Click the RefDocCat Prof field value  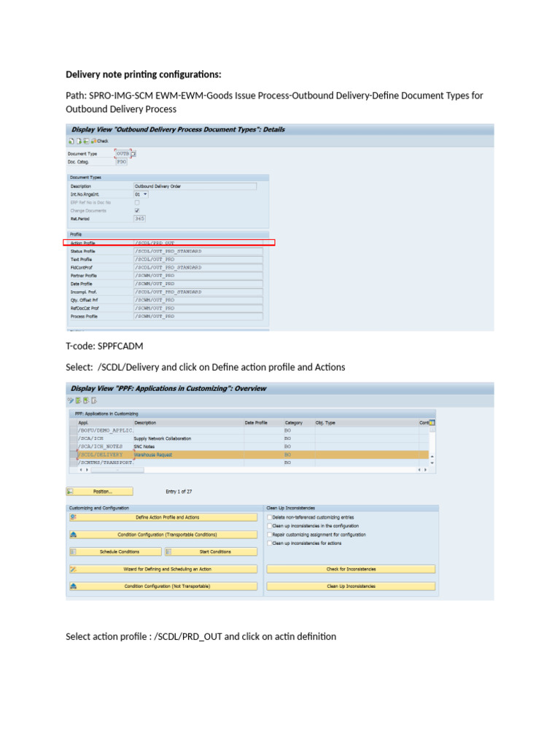[198, 309]
